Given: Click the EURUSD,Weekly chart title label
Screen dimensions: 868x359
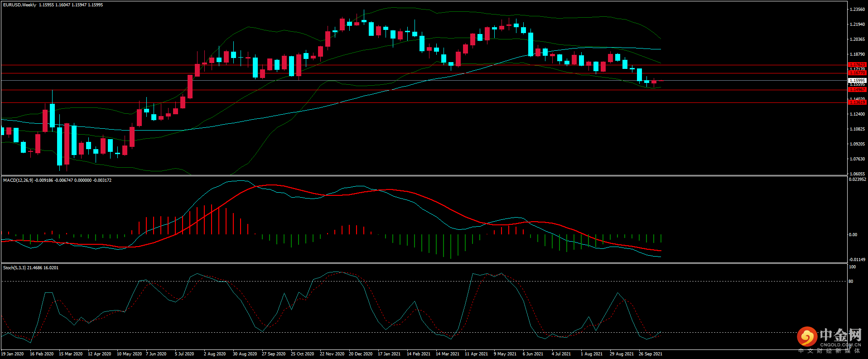Looking at the screenshot, I should [x=19, y=5].
